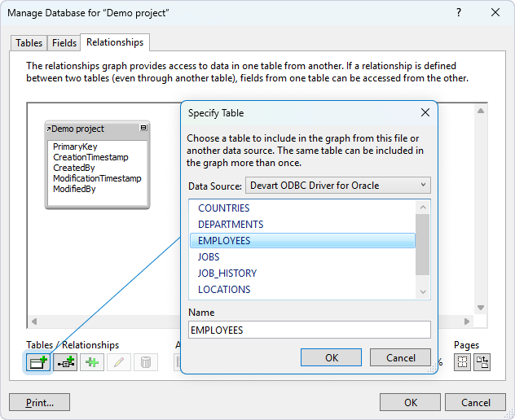Click table list scrollbar down arrow

pyautogui.click(x=423, y=291)
